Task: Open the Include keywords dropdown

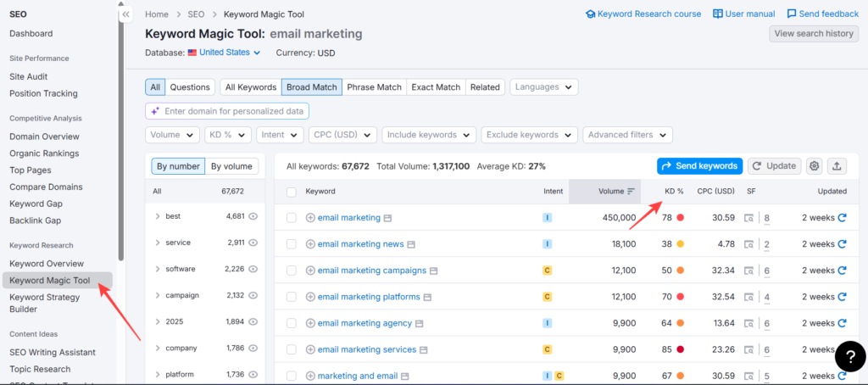Action: pyautogui.click(x=429, y=135)
